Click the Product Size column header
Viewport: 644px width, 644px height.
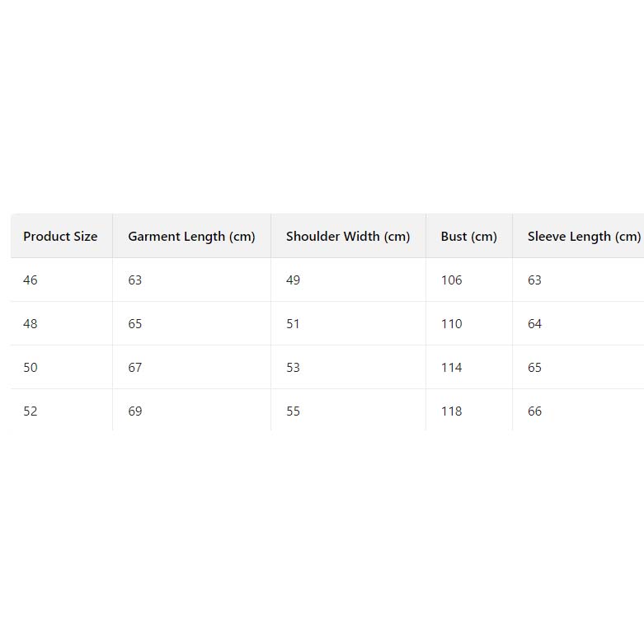(60, 237)
